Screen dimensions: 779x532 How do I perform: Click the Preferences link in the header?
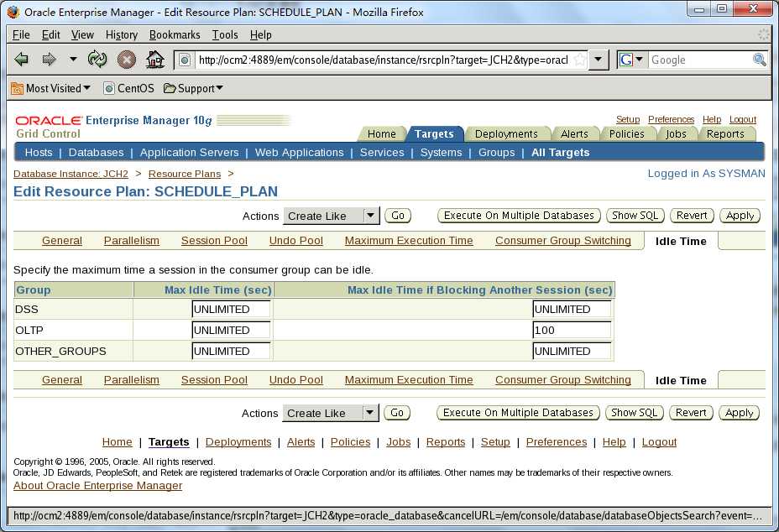(671, 120)
